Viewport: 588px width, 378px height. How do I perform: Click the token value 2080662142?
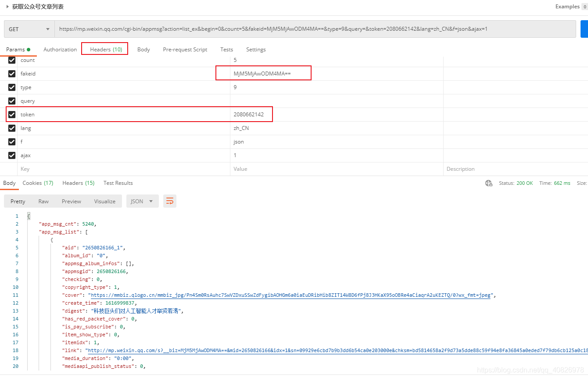coord(249,115)
